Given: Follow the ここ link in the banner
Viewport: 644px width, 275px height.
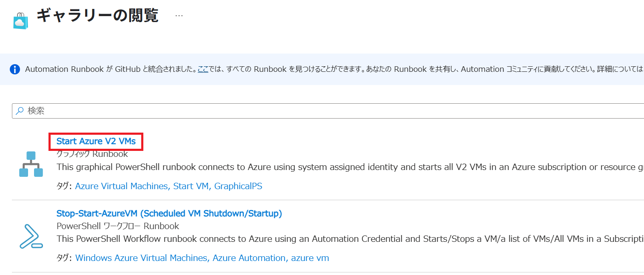Looking at the screenshot, I should click(x=203, y=69).
